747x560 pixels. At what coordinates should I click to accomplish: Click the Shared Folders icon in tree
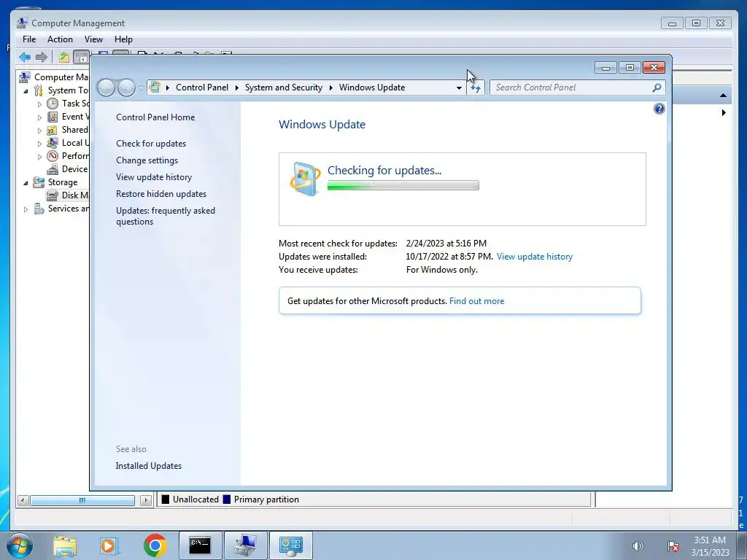click(x=53, y=130)
